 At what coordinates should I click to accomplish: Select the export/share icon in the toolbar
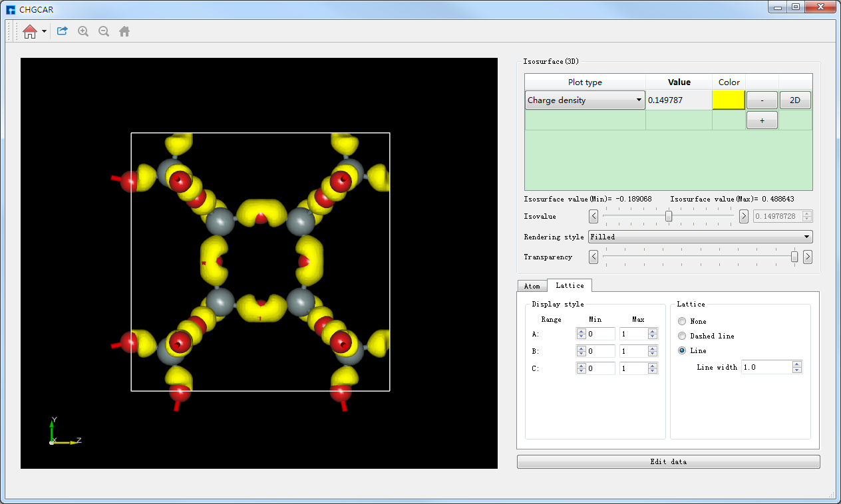[62, 31]
